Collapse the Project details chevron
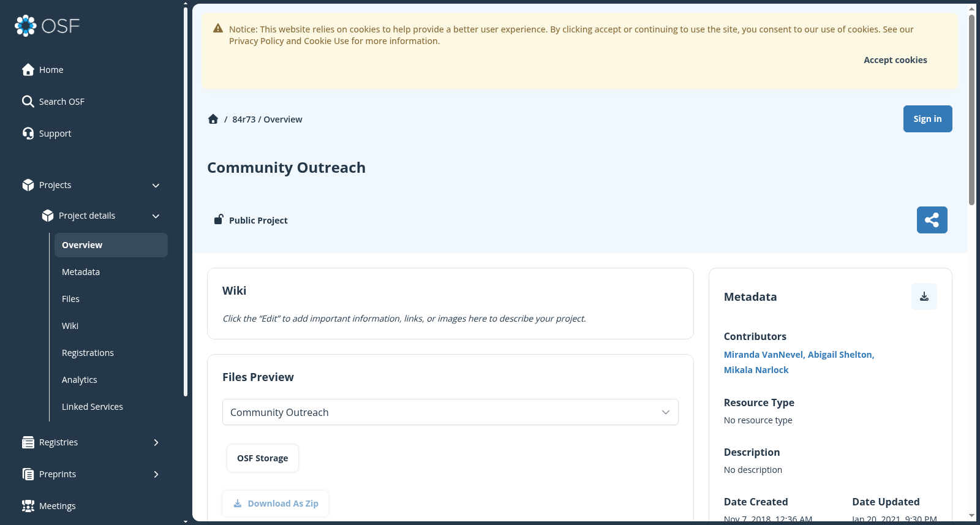The height and width of the screenshot is (525, 980). pyautogui.click(x=156, y=216)
